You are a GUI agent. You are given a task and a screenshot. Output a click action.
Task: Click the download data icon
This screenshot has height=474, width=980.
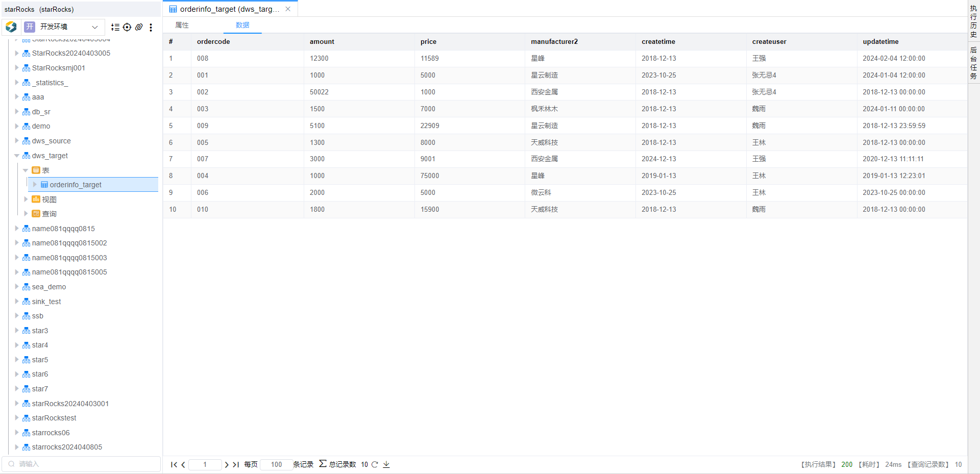(x=386, y=464)
